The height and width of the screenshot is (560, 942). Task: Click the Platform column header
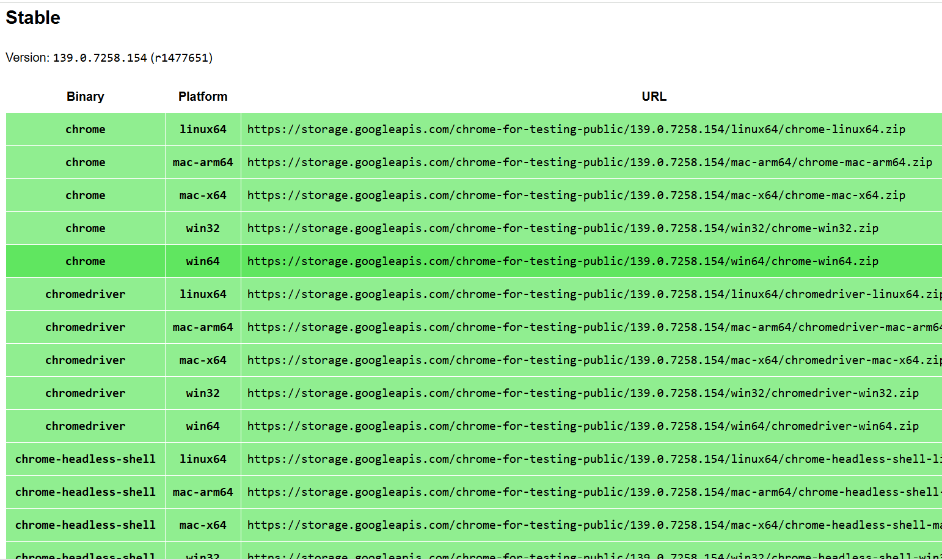tap(203, 96)
